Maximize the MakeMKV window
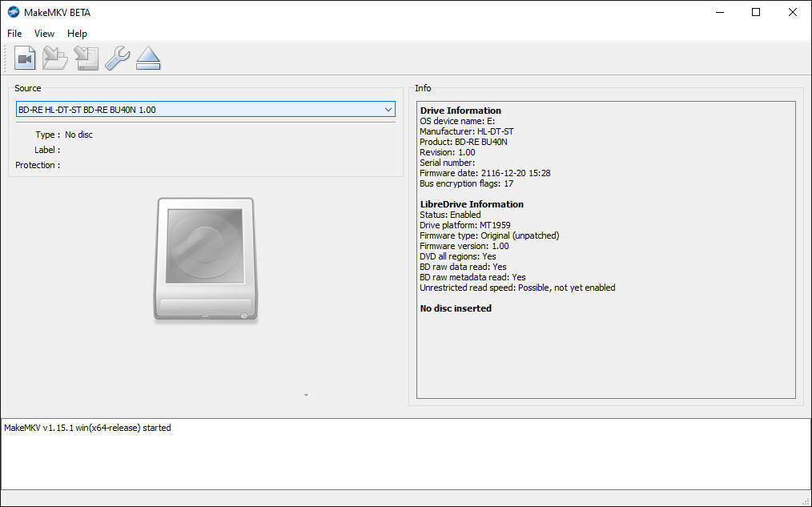812x507 pixels. click(x=756, y=12)
